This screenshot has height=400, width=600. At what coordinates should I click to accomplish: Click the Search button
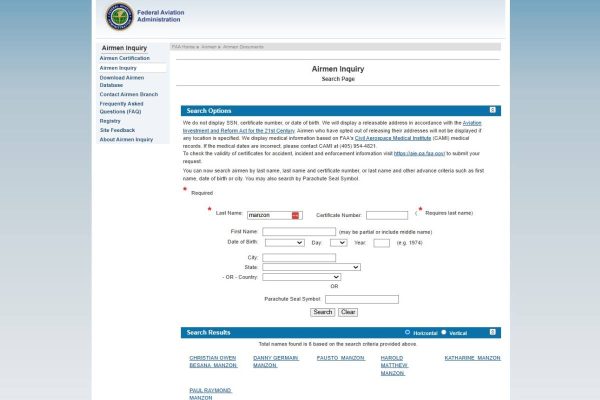(323, 312)
